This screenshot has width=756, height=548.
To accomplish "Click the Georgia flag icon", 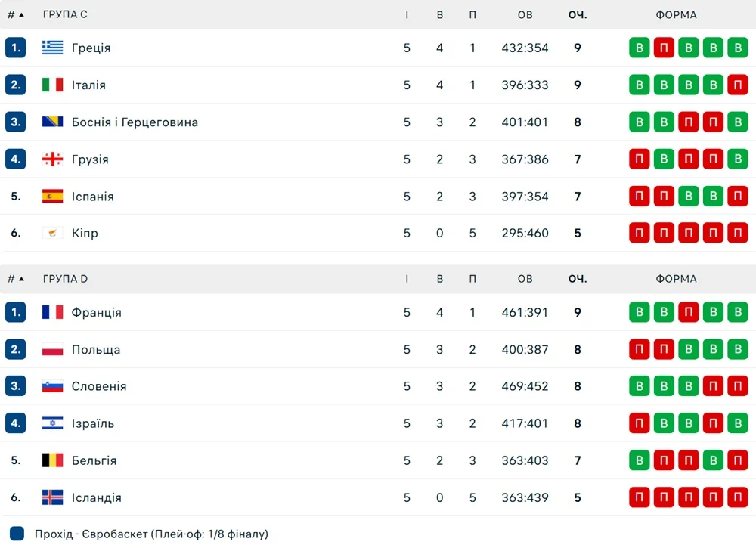I will 52,159.
